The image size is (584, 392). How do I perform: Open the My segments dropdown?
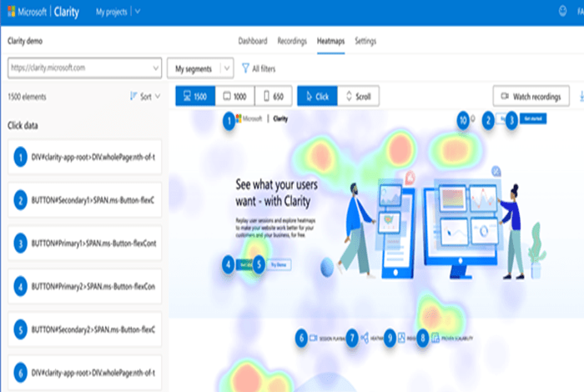(200, 68)
